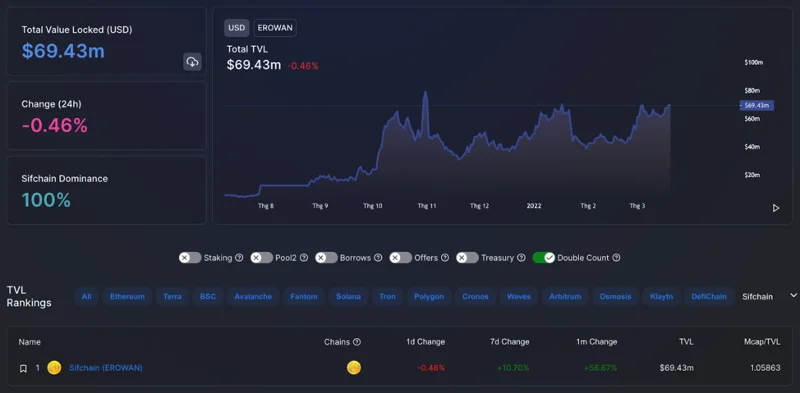Open Offers help question mark

click(445, 258)
